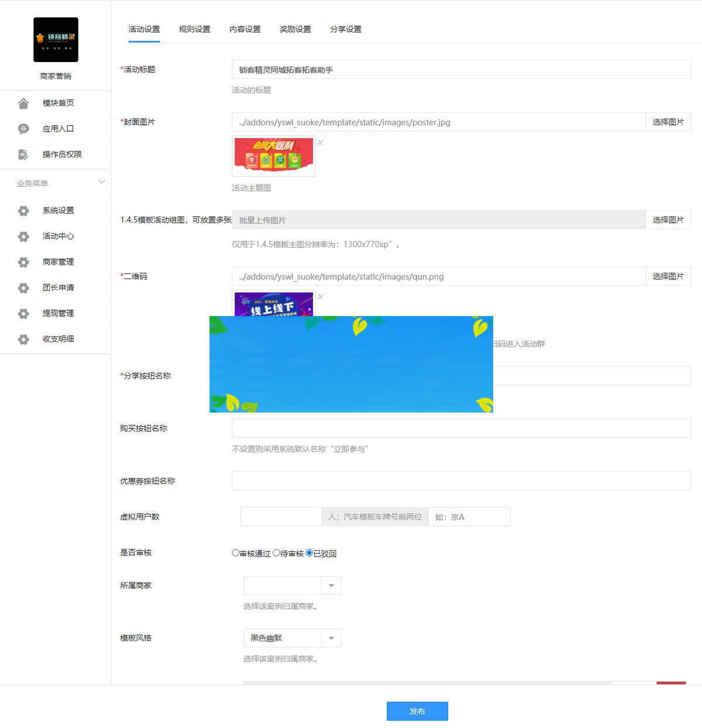
Task: Remove the poster.jpg cover image preview
Action: 321,142
